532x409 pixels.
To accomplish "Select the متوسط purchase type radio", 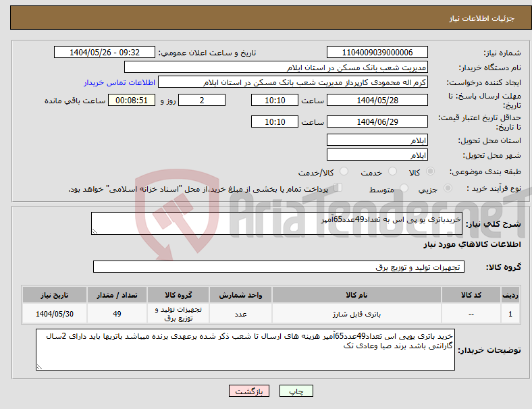I will pos(404,188).
